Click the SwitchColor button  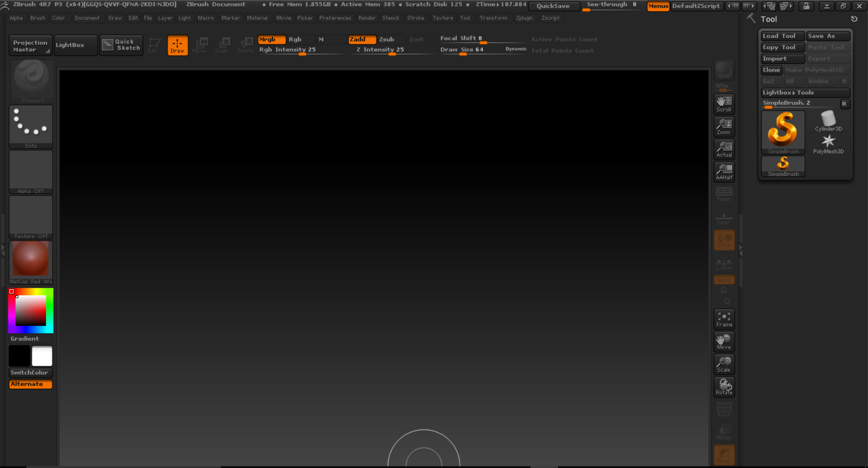tap(31, 372)
